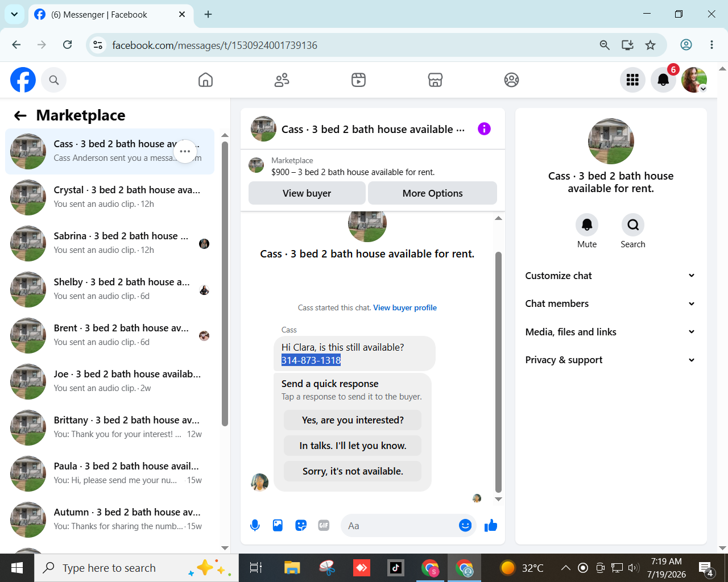
Task: Go to Facebook Home feed
Action: [205, 80]
